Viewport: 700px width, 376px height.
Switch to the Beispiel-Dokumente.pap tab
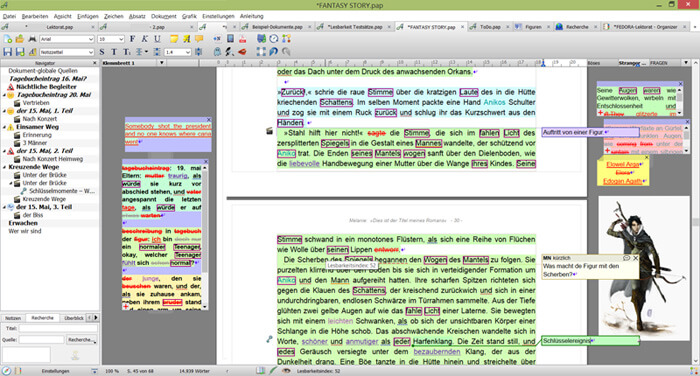(277, 27)
